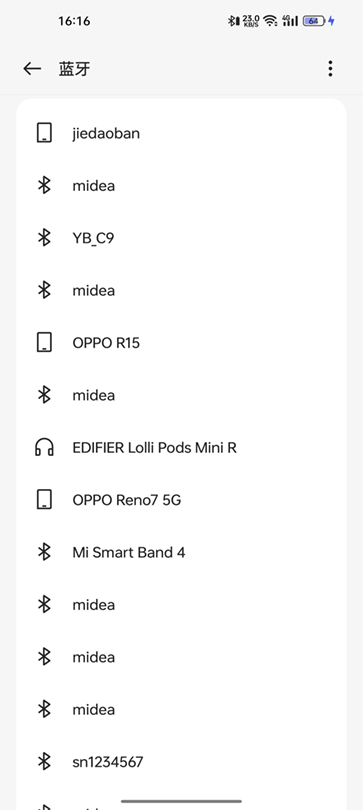Tap the Bluetooth icon next to YB_C9
Viewport: 363px width, 810px height.
[44, 238]
